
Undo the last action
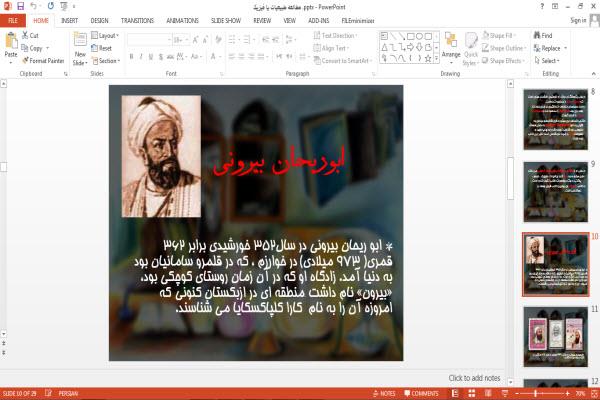pyautogui.click(x=34, y=6)
